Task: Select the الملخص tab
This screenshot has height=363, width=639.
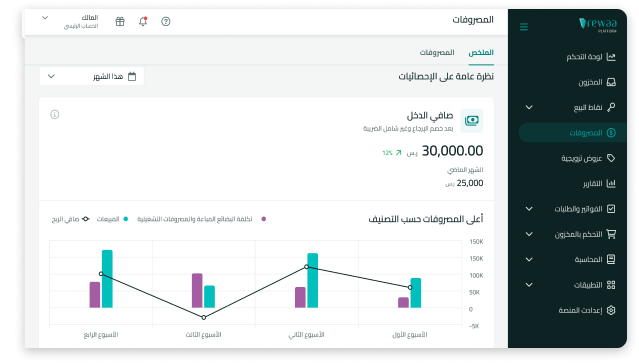Action: coord(481,53)
